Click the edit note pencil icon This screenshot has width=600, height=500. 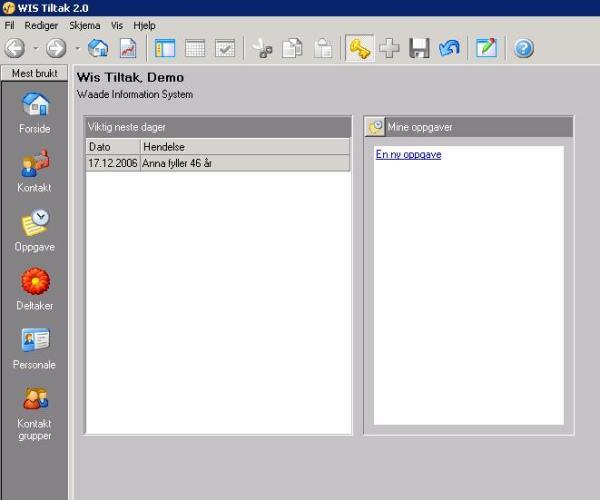[x=486, y=48]
